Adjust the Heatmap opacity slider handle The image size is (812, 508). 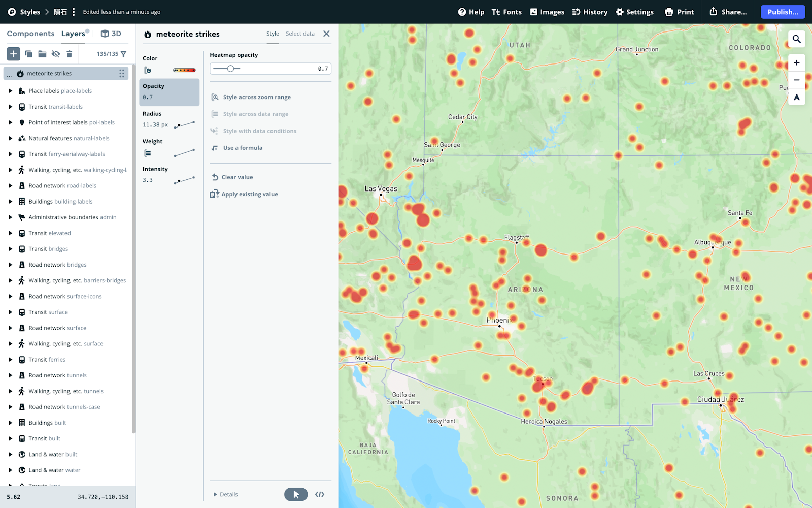coord(230,69)
